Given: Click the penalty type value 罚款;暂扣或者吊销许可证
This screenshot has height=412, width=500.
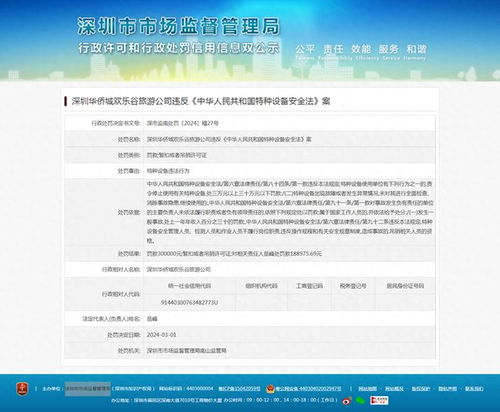Looking at the screenshot, I should click(x=177, y=155).
